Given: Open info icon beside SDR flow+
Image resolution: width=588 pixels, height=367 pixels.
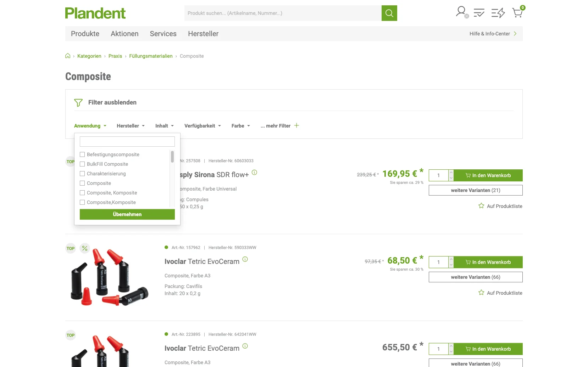Looking at the screenshot, I should 254,173.
